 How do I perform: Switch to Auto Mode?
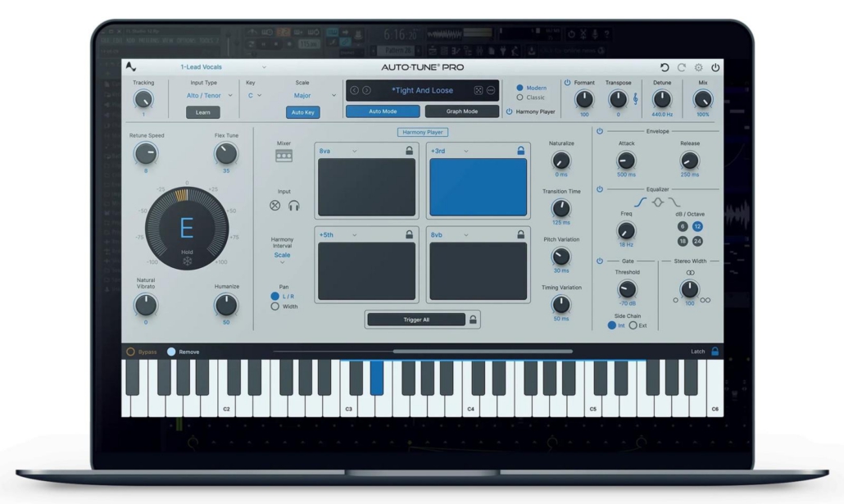pyautogui.click(x=383, y=111)
